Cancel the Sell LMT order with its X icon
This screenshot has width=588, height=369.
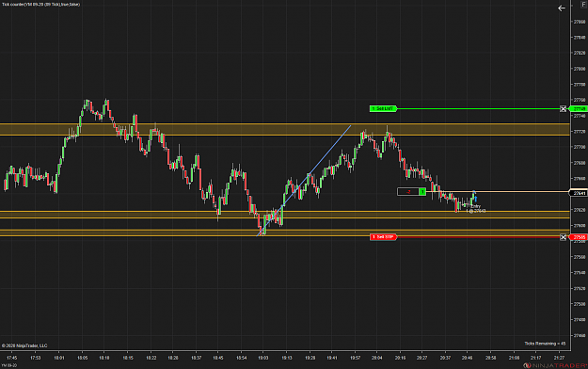563,109
